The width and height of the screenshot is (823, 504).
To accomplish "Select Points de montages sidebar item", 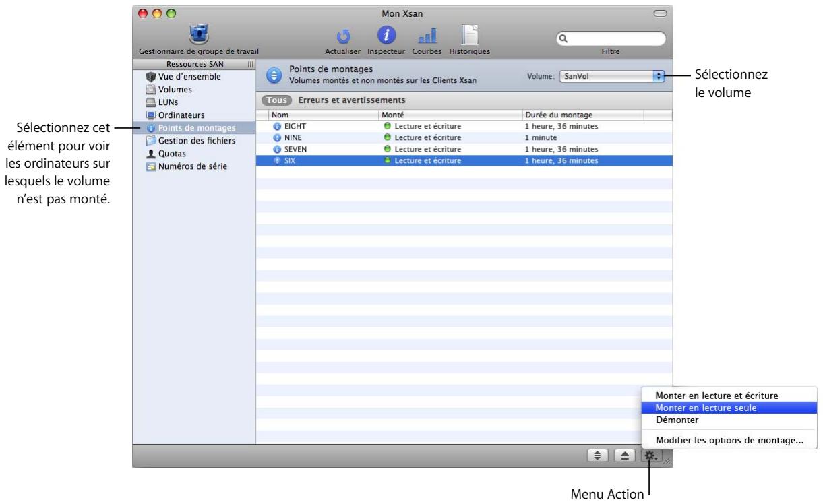I will [x=194, y=128].
